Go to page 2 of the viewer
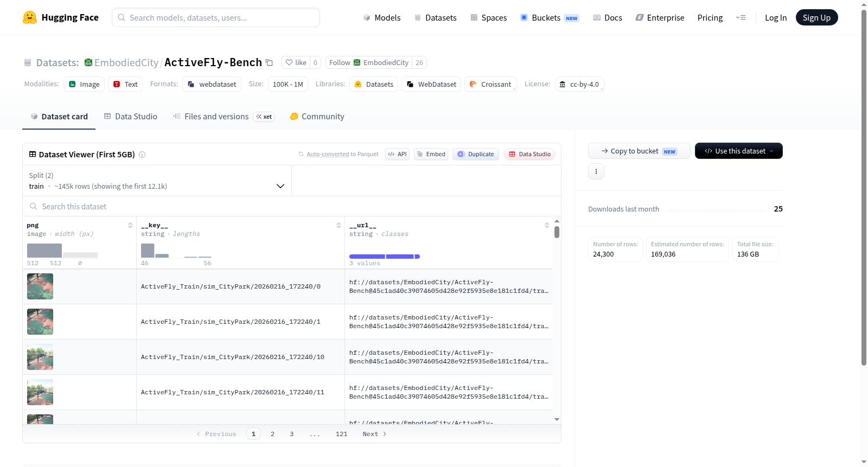The width and height of the screenshot is (868, 467). pos(272,434)
